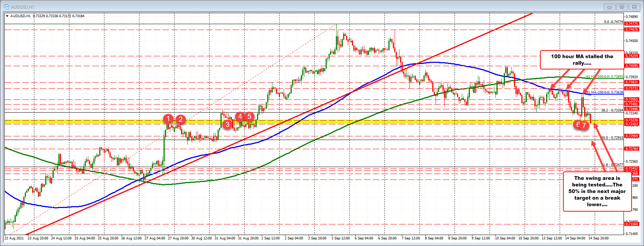Image resolution: width=644 pixels, height=246 pixels.
Task: Select the red circle marker 2
Action: point(180,119)
